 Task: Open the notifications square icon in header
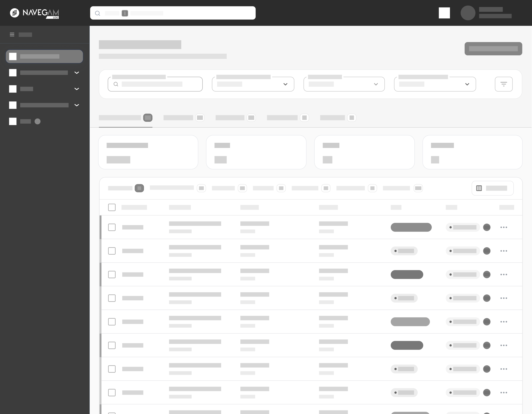(444, 13)
